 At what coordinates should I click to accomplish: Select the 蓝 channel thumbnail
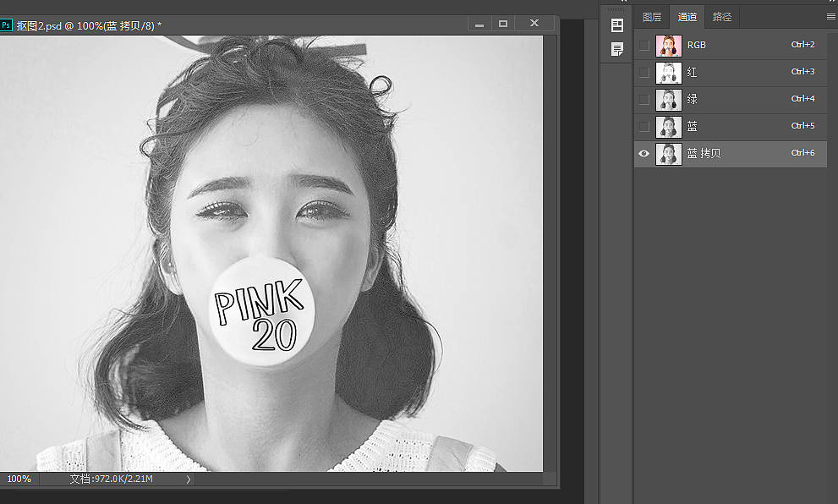coord(669,127)
